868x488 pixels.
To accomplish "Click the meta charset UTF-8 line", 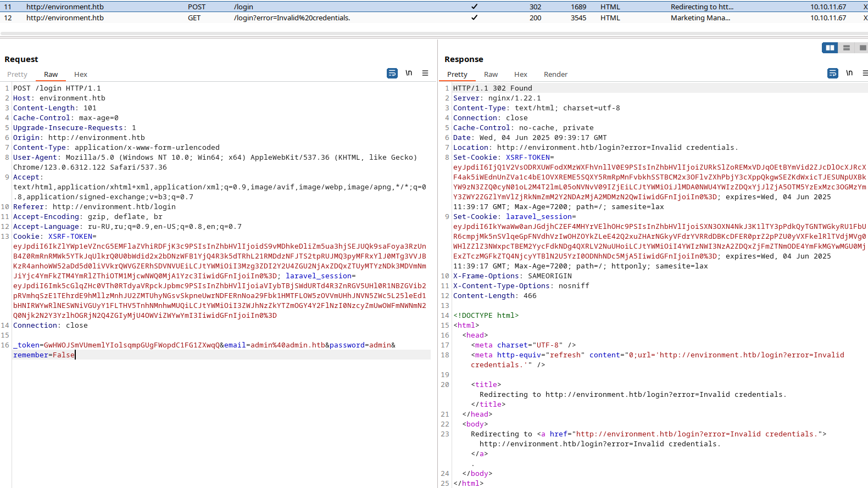I will [x=524, y=345].
